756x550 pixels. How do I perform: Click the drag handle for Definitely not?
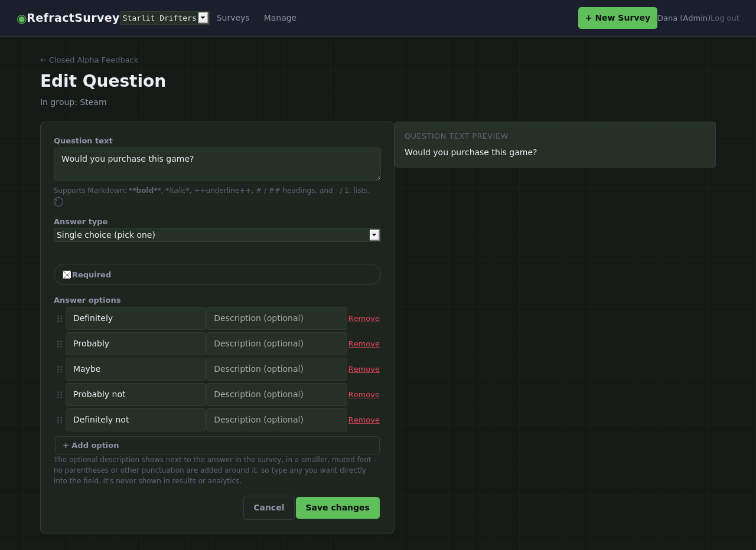click(x=60, y=420)
